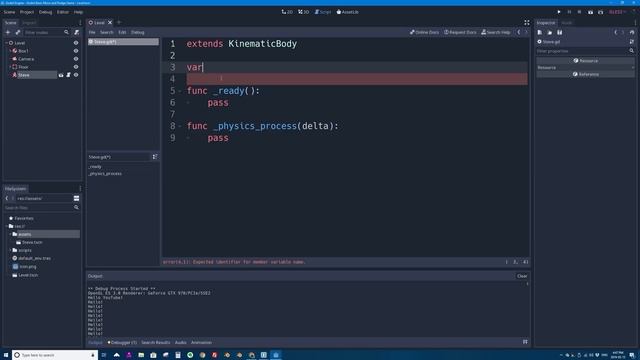Open Online Docs link
The image size is (640, 360).
(424, 32)
